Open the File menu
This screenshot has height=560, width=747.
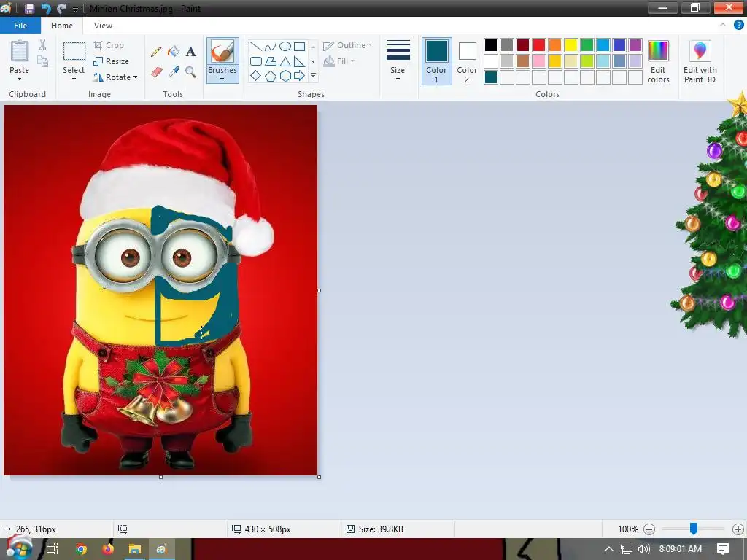click(20, 26)
